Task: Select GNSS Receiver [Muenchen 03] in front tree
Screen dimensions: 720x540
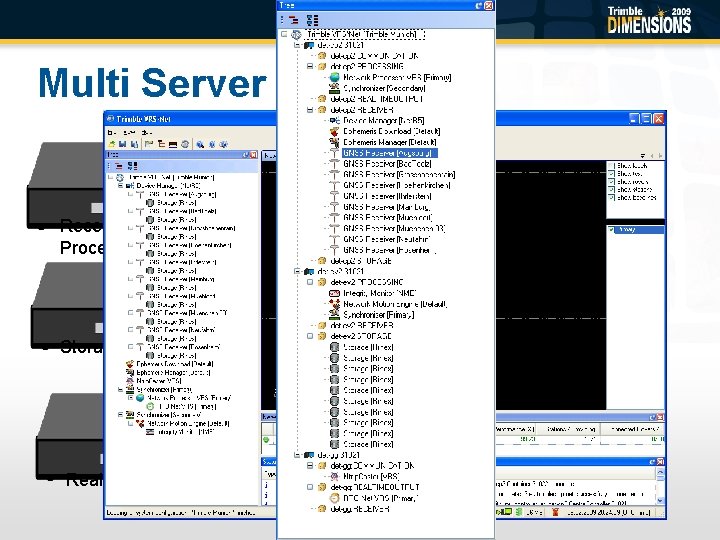Action: pyautogui.click(x=394, y=228)
